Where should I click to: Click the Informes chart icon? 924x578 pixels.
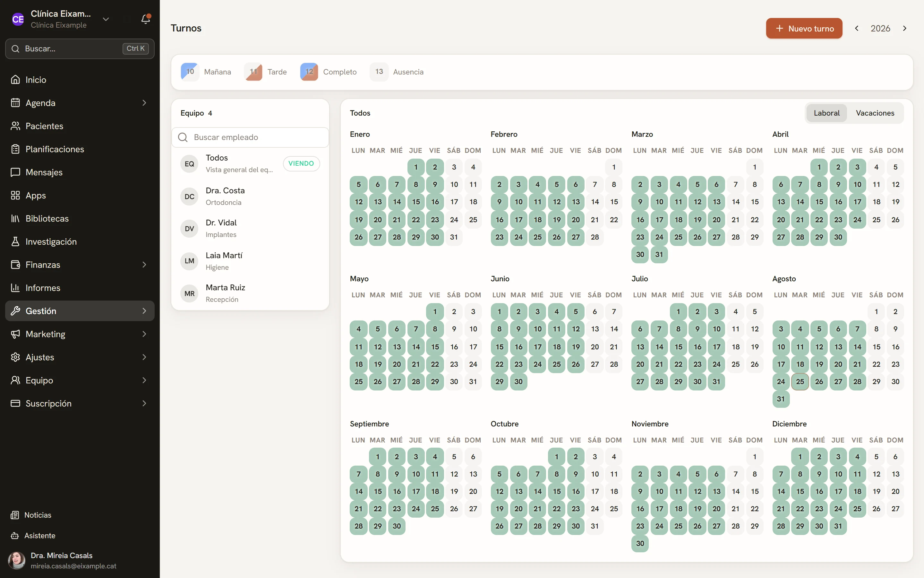15,287
